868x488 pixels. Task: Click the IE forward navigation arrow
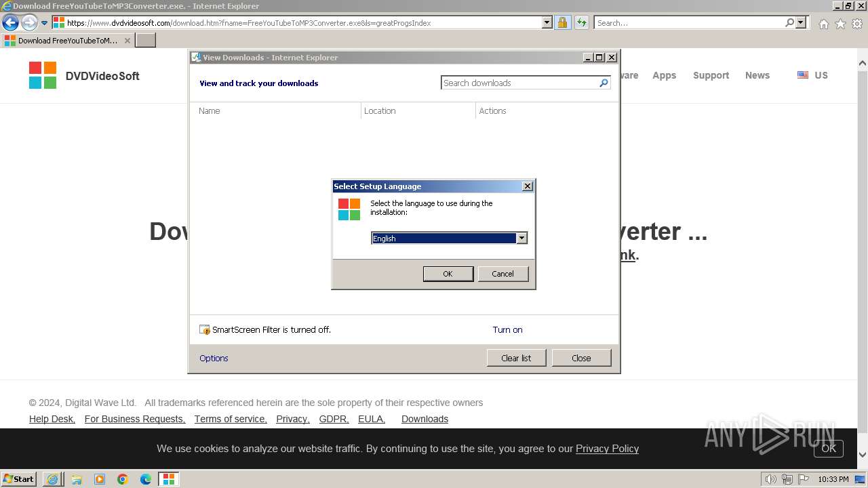tap(29, 22)
